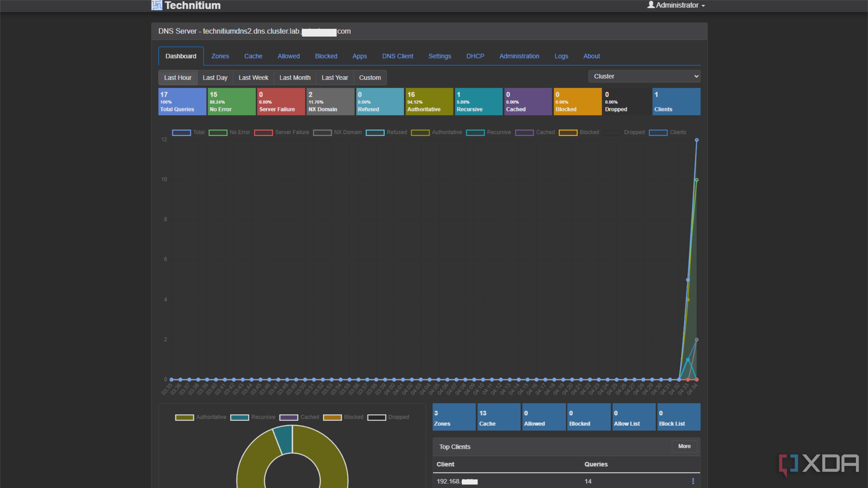868x488 pixels.
Task: Click the No Error stat tile
Action: [231, 102]
